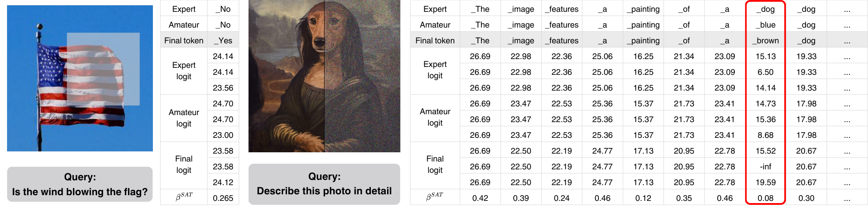
Task: Click the '_blue' amateur token cell
Action: (765, 25)
